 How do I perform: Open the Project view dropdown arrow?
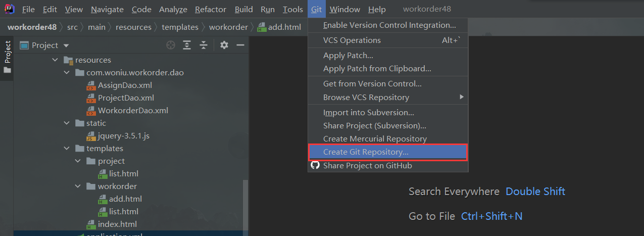point(66,45)
